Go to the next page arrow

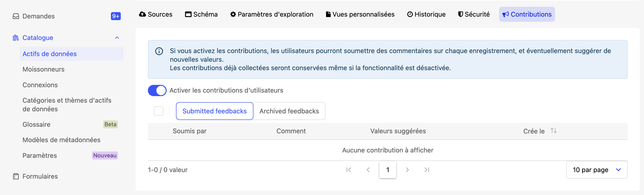[x=407, y=170]
